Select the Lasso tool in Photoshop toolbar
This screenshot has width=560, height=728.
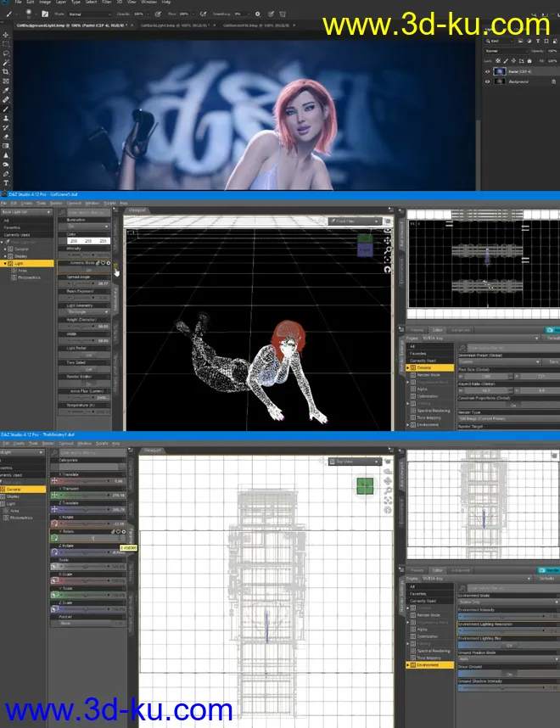click(x=7, y=54)
